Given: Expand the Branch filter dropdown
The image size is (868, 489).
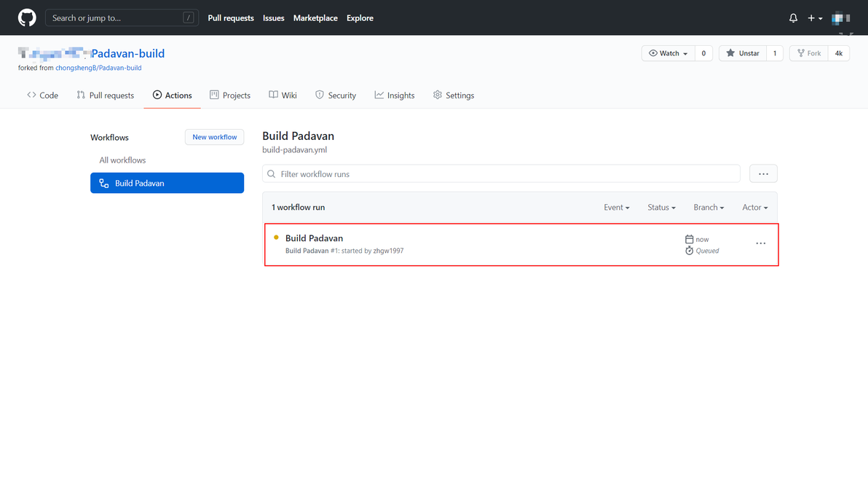Looking at the screenshot, I should tap(709, 208).
